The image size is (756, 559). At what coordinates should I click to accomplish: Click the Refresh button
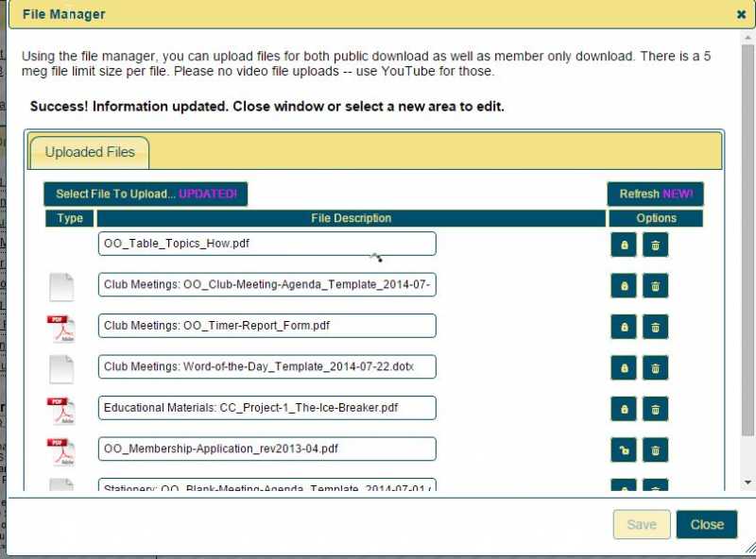[x=655, y=194]
